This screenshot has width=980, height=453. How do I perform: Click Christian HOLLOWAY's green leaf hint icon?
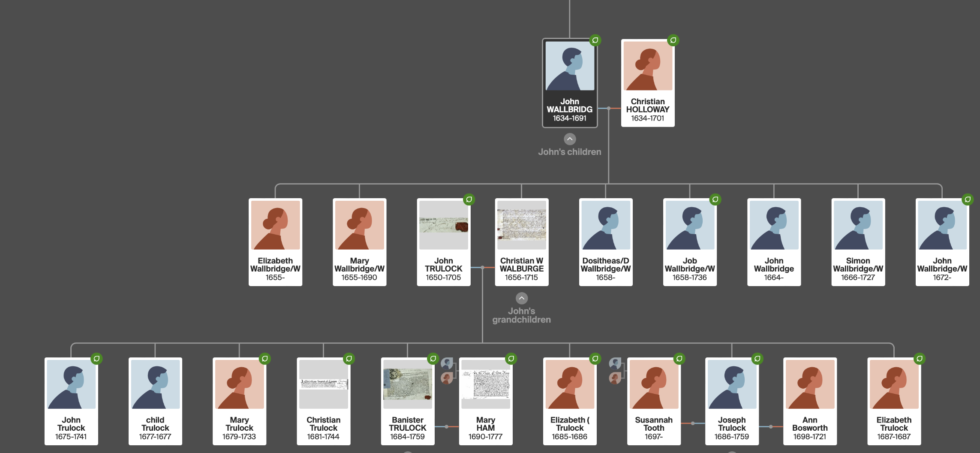click(673, 40)
